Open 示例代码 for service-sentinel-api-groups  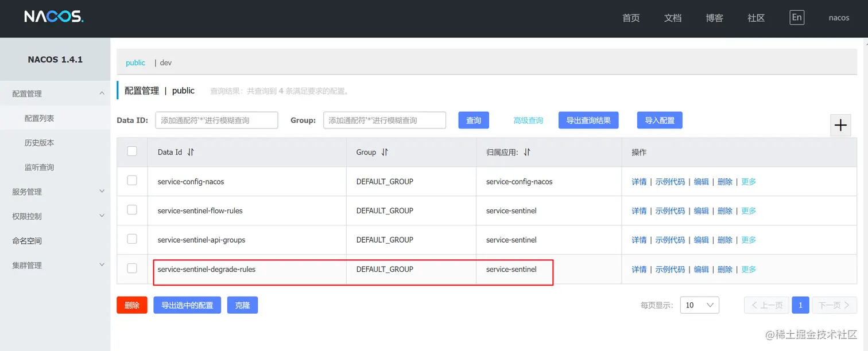670,240
